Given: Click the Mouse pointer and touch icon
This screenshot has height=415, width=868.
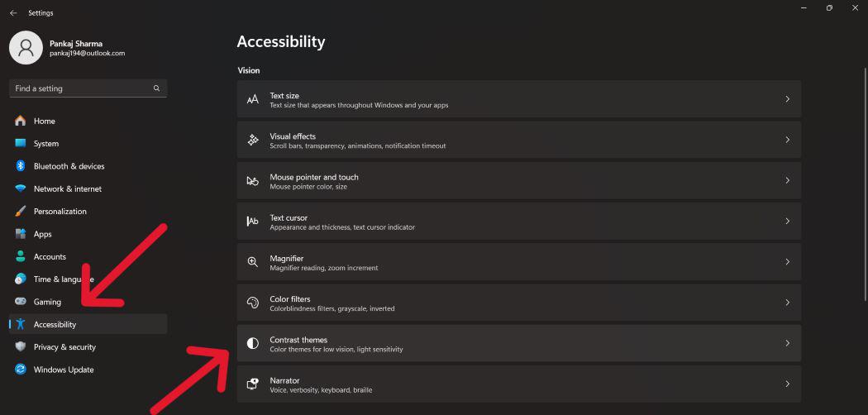Looking at the screenshot, I should coord(253,181).
